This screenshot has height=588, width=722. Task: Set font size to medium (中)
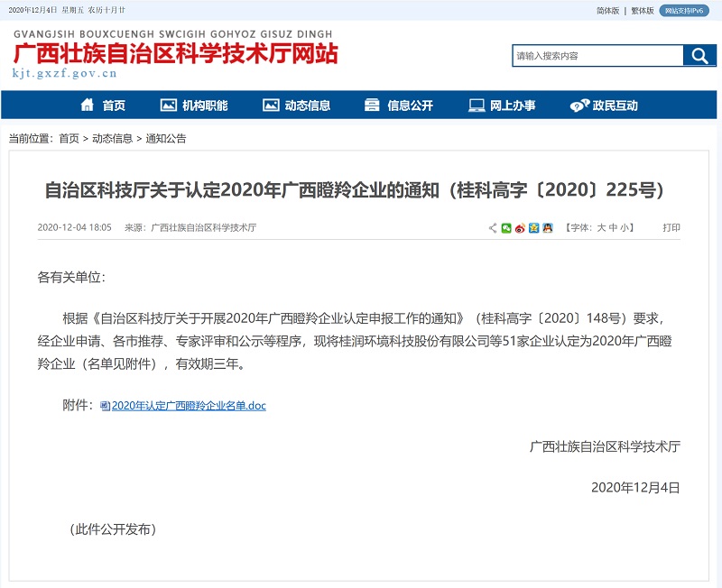[614, 228]
